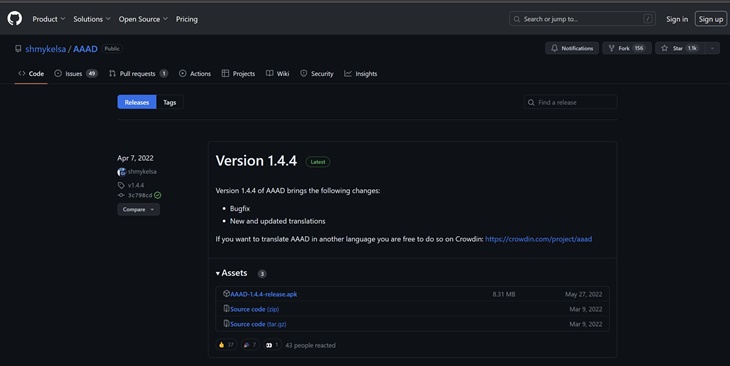
Task: Switch to the Tags view
Action: [x=170, y=102]
